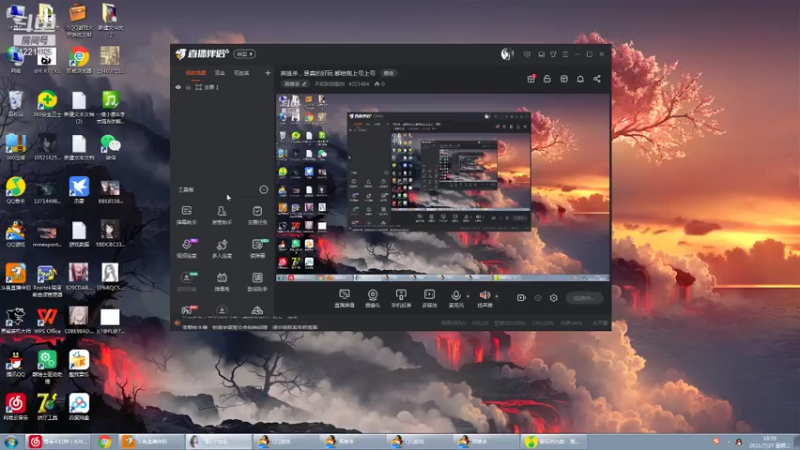Click the flame popularity counter
This screenshot has width=800, height=450.
point(380,84)
